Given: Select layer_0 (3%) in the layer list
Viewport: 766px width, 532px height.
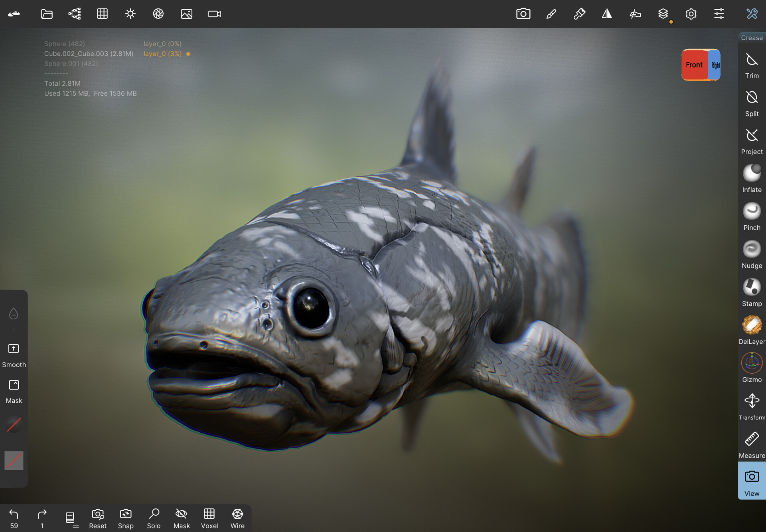Looking at the screenshot, I should pyautogui.click(x=162, y=53).
